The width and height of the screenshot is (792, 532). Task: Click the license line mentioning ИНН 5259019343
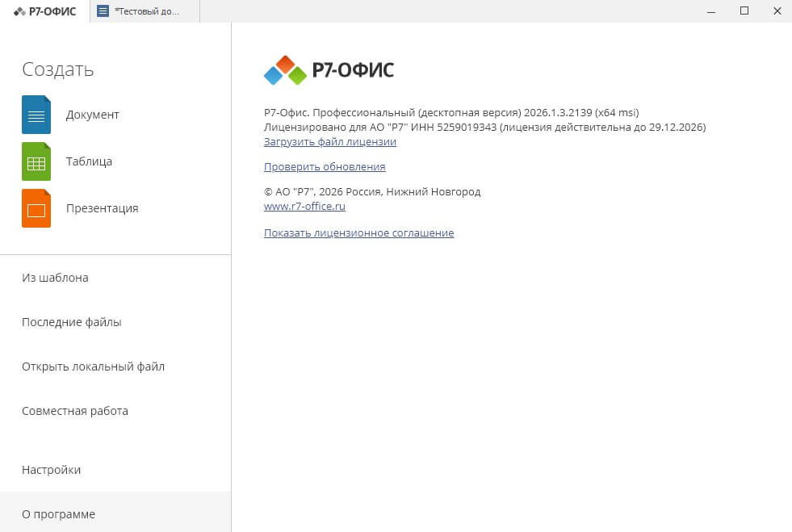tap(485, 128)
